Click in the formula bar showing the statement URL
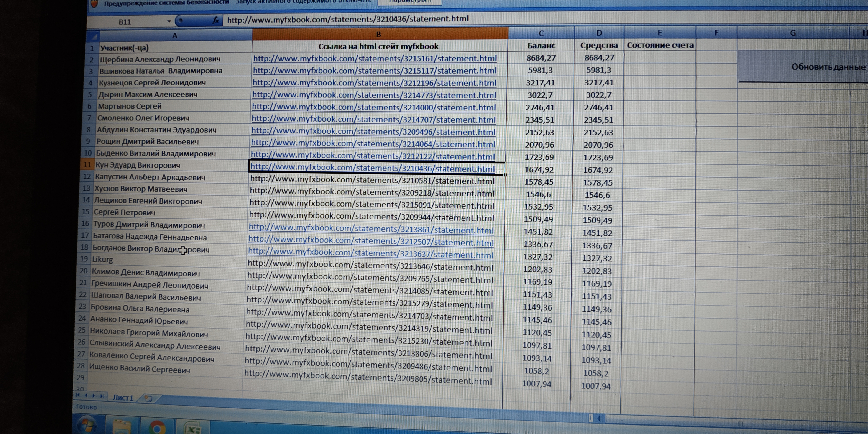868x434 pixels. 539,18
